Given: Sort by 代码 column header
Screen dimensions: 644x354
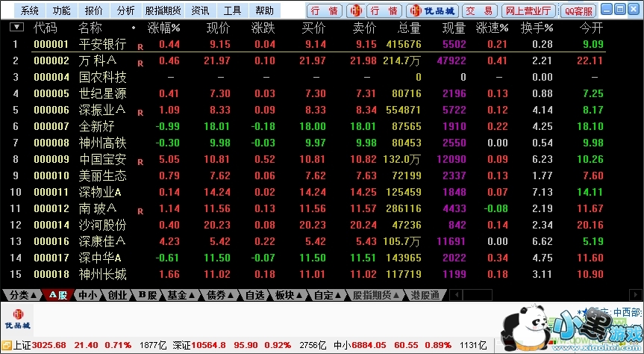Looking at the screenshot, I should (46, 28).
